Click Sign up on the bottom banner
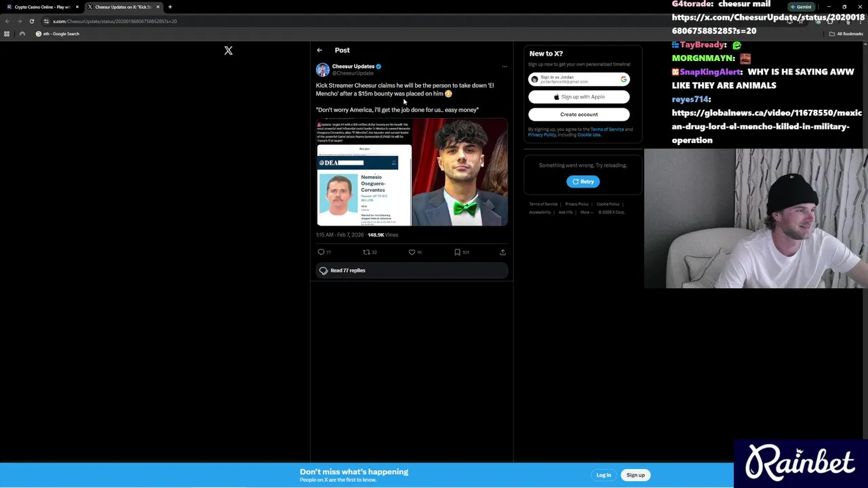The width and height of the screenshot is (868, 488). click(x=635, y=475)
